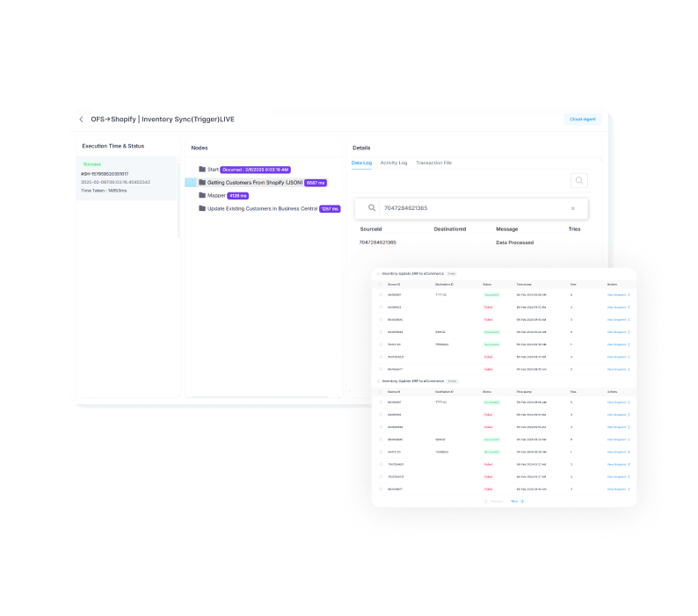Click folder icon of Getting Customers From Shopify node
Screen dimensions: 698x616
click(202, 183)
